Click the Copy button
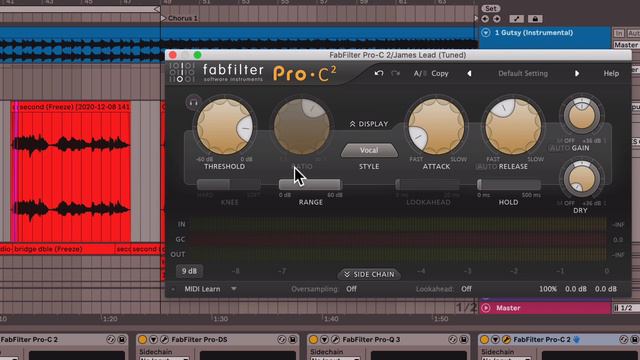 tap(440, 73)
